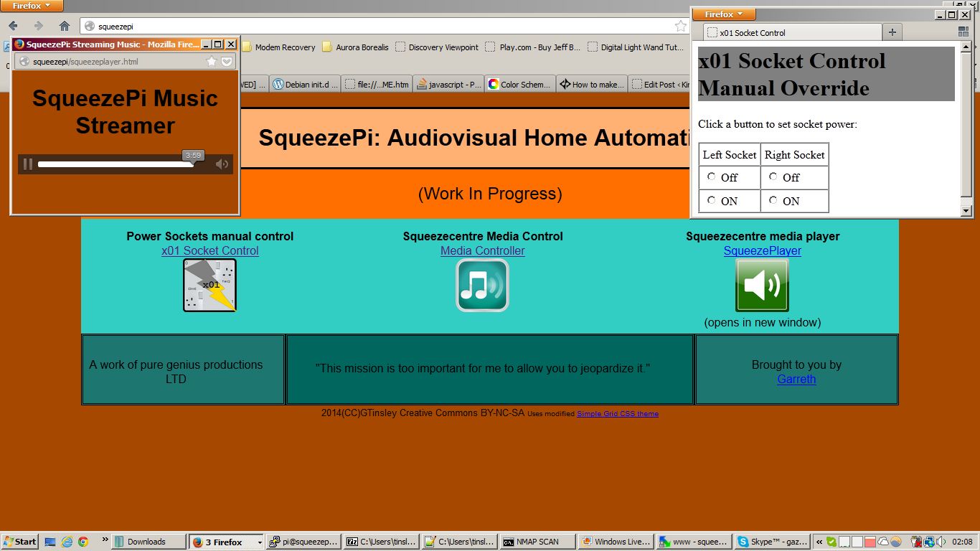Pause playback in the SqueezePi music streamer

(x=27, y=164)
